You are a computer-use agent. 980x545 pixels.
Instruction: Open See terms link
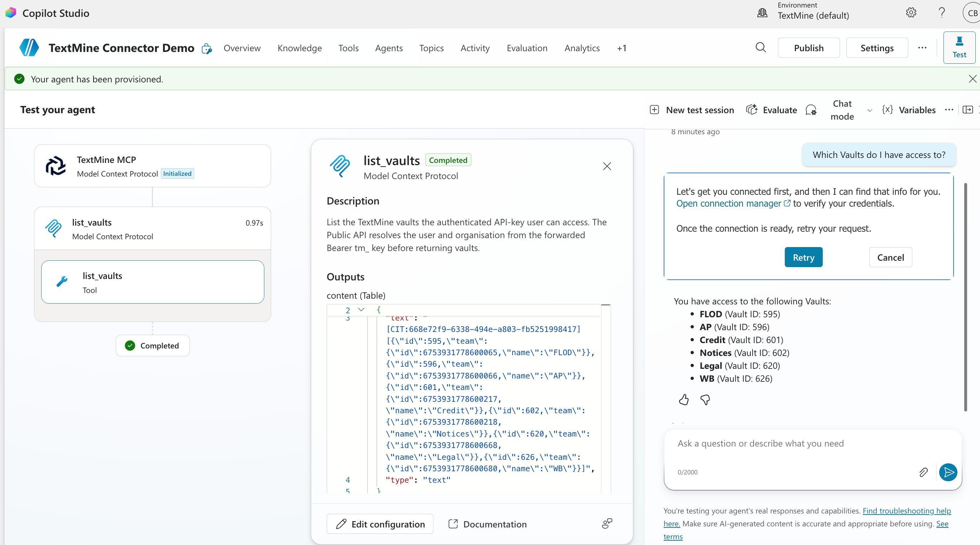click(942, 524)
